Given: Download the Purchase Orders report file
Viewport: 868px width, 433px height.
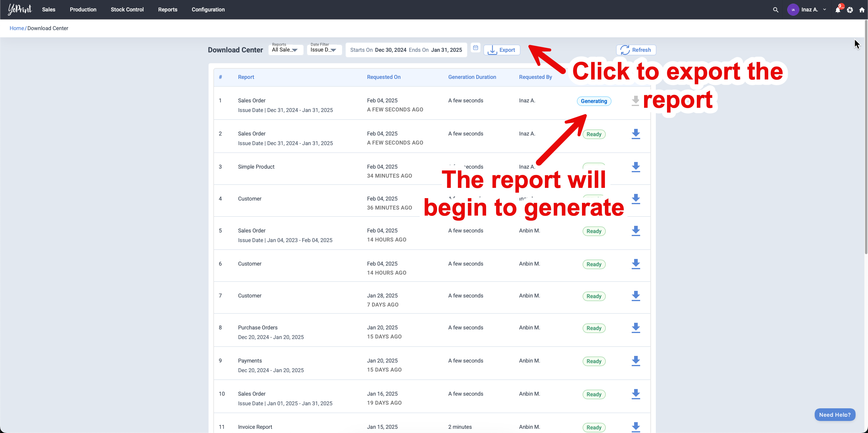Looking at the screenshot, I should tap(636, 328).
